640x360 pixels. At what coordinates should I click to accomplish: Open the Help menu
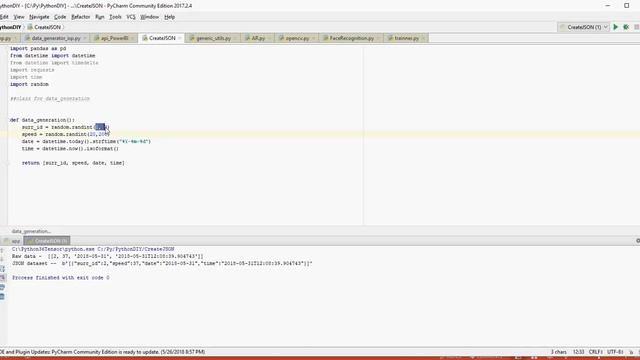(169, 17)
